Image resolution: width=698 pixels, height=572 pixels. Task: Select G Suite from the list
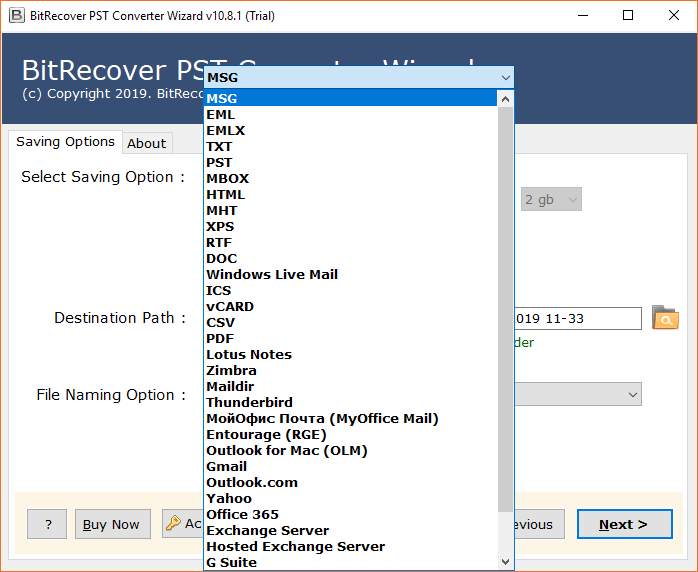click(x=350, y=563)
